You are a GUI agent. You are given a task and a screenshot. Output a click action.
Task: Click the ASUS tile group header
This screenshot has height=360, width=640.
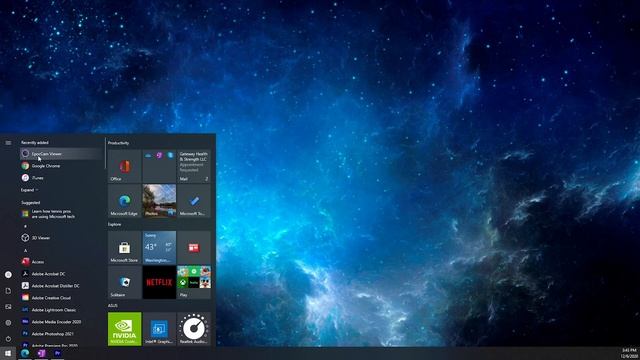[113, 306]
